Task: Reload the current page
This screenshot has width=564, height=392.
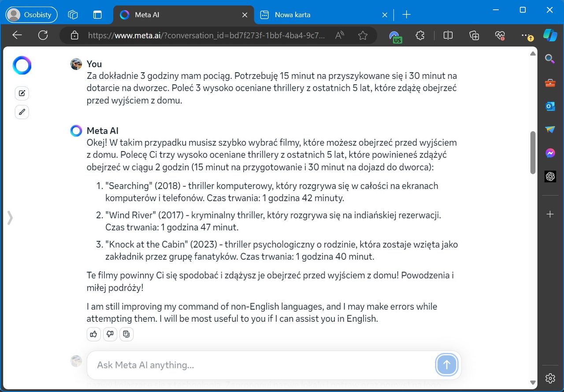Action: [x=43, y=35]
